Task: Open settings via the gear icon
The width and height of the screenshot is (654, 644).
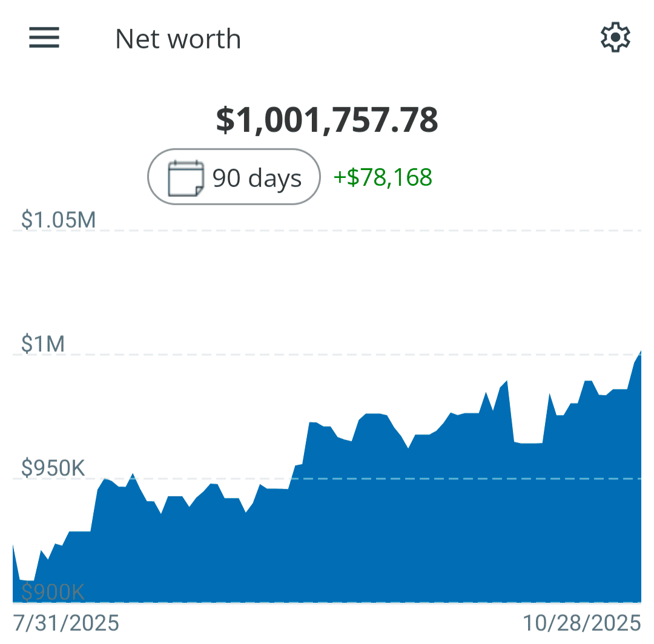Action: (x=615, y=38)
